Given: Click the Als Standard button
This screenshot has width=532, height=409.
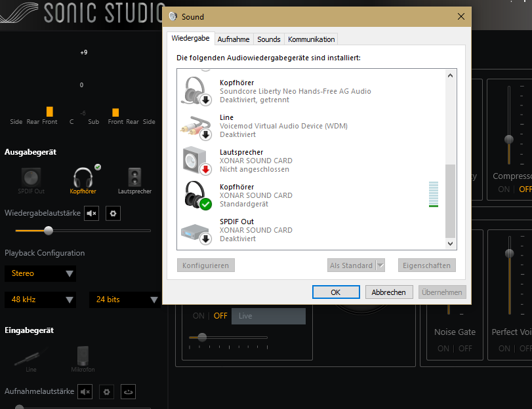Looking at the screenshot, I should click(x=352, y=265).
